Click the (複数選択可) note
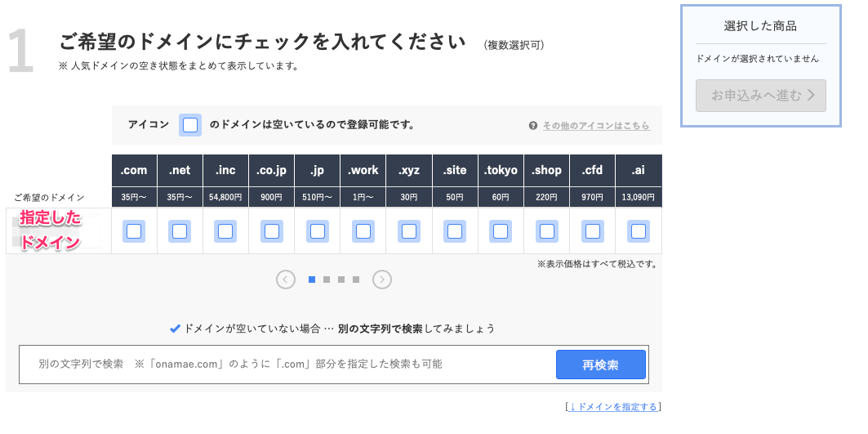This screenshot has width=868, height=434. (514, 46)
